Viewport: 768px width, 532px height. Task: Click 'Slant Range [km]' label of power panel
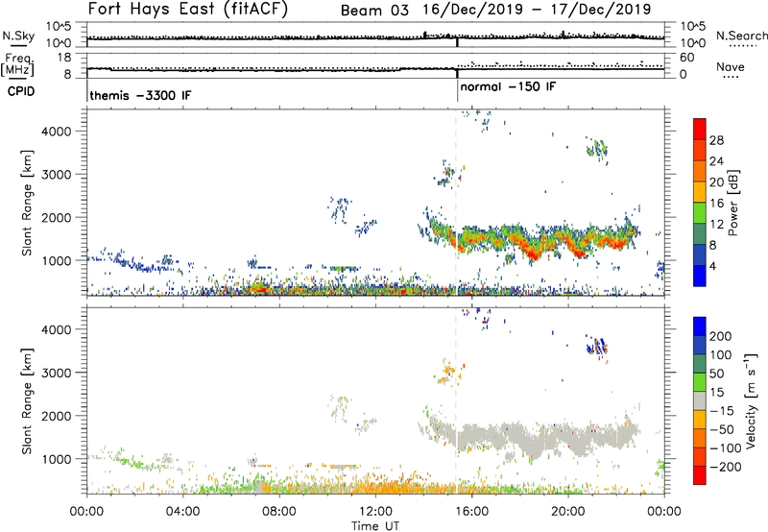coord(27,203)
